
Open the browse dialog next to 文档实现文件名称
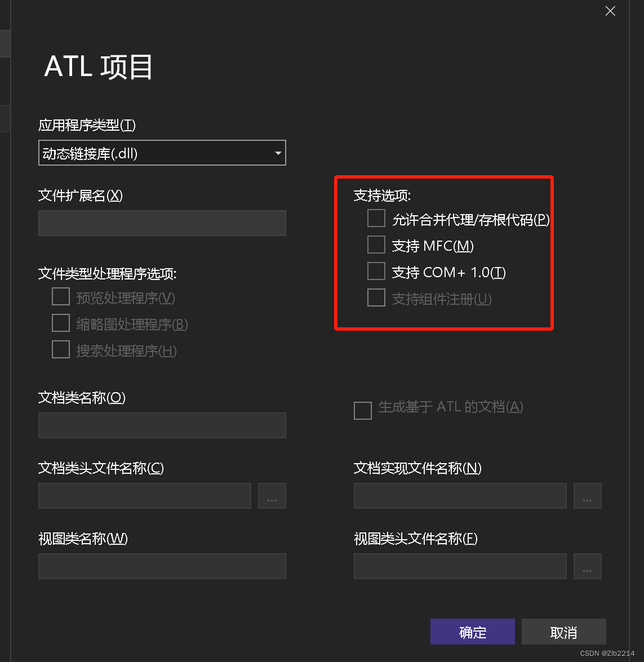587,496
